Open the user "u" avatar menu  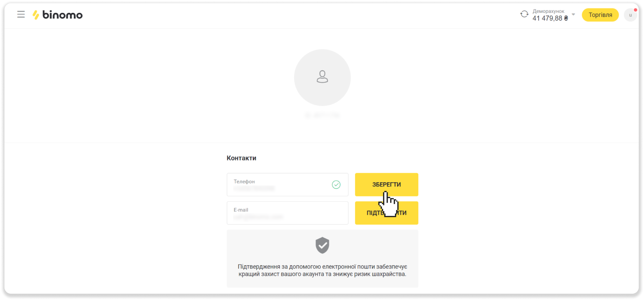click(x=630, y=15)
